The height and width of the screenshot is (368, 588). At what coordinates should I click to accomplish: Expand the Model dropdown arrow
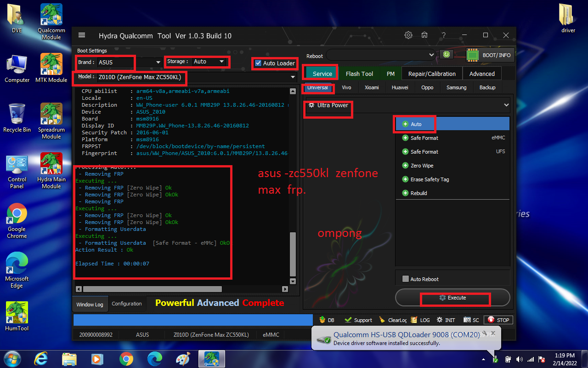293,77
